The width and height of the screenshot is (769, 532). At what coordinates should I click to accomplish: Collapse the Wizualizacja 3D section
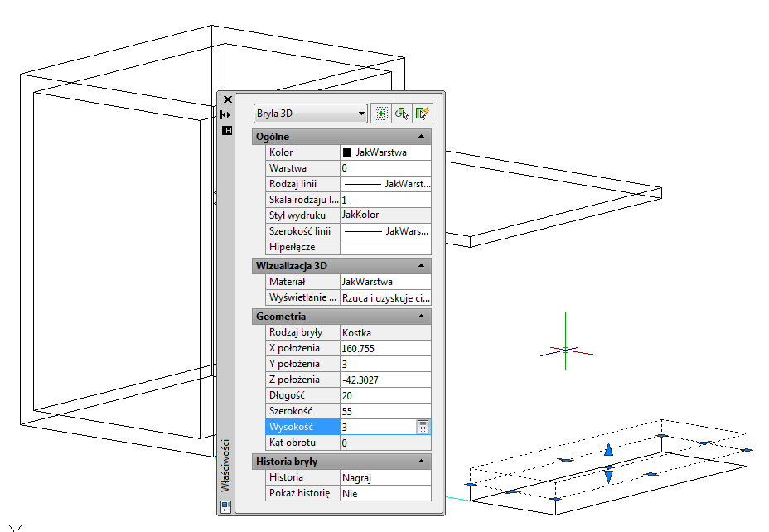(421, 266)
